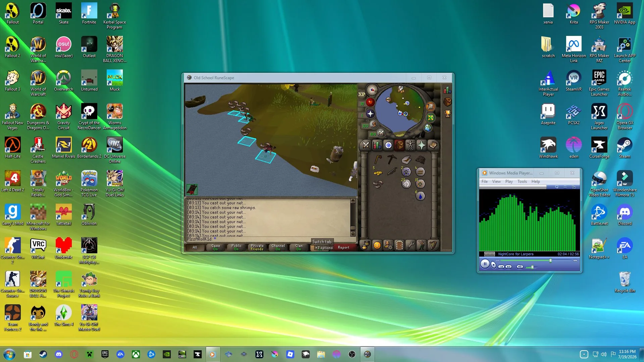644x362 pixels.
Task: Open the world map globe orb
Action: click(x=428, y=128)
